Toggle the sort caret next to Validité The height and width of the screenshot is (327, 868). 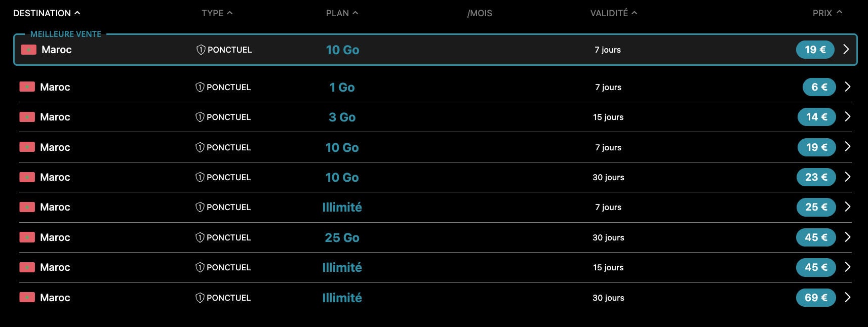(x=635, y=13)
